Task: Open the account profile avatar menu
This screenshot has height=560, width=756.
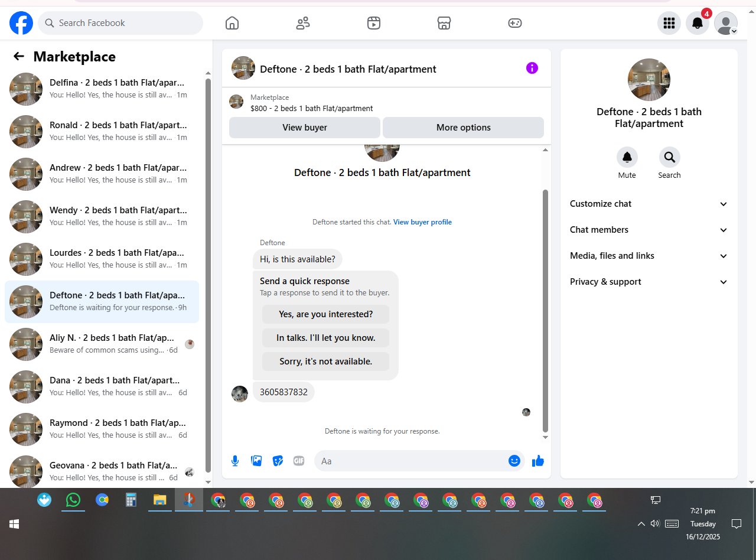Action: (726, 23)
